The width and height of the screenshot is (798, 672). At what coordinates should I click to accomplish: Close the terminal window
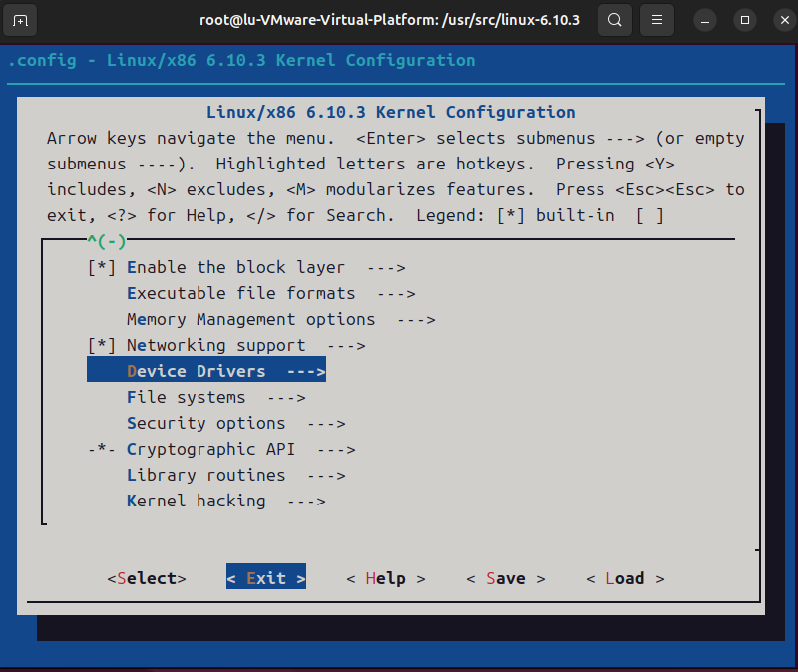781,20
